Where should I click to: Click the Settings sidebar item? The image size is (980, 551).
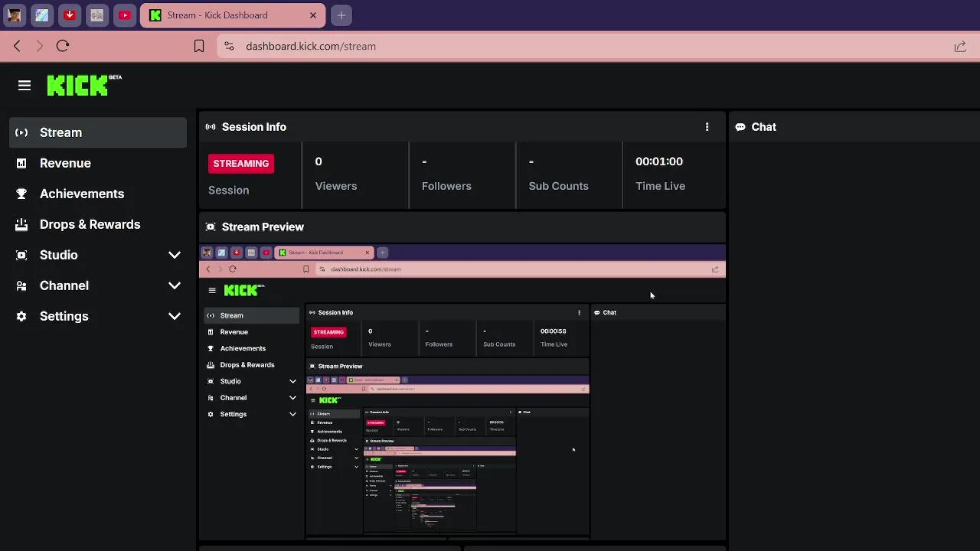coord(98,316)
